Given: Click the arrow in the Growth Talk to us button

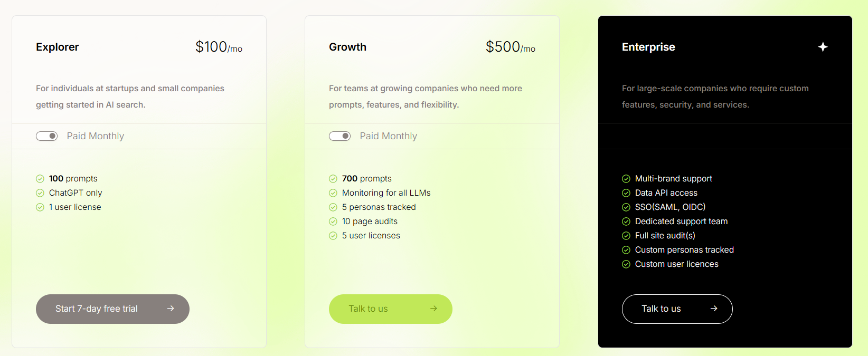Looking at the screenshot, I should tap(433, 309).
